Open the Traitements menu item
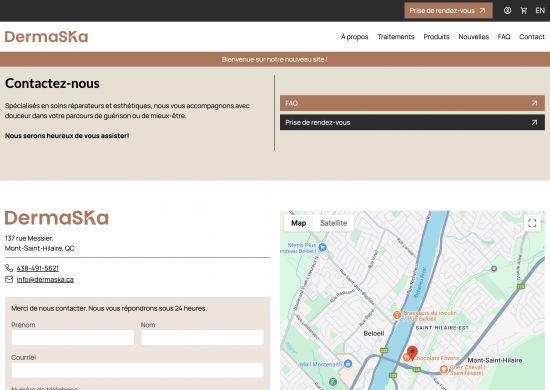 coord(396,37)
